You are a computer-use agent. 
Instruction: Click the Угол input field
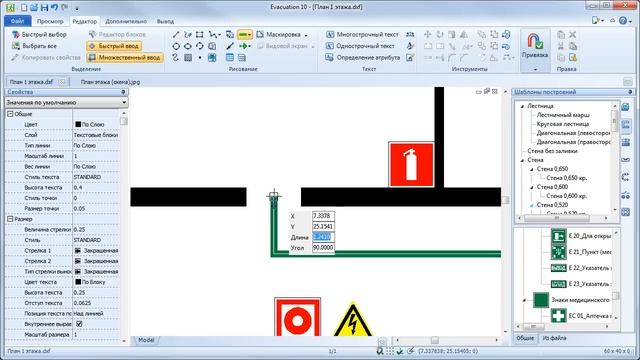coord(323,247)
